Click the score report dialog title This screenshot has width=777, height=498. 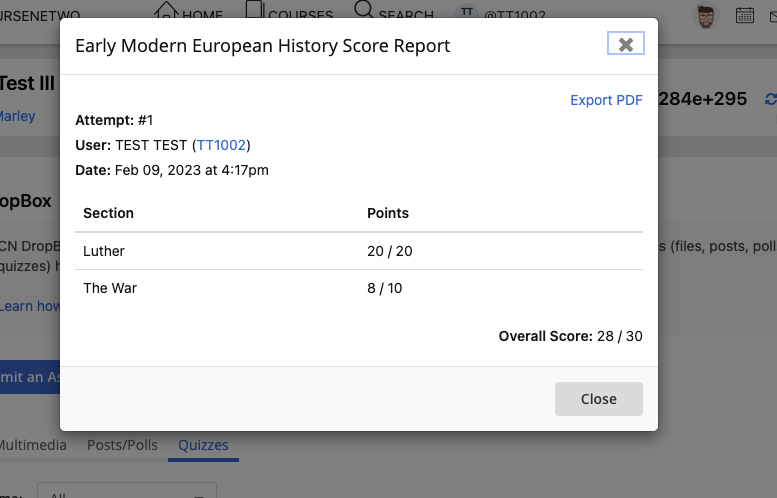pos(263,46)
